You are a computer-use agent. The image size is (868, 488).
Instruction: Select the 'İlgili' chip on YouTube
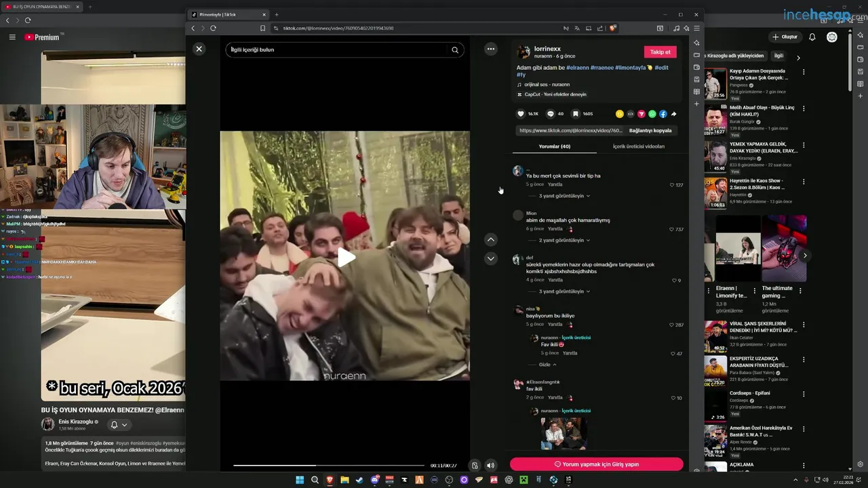(778, 56)
